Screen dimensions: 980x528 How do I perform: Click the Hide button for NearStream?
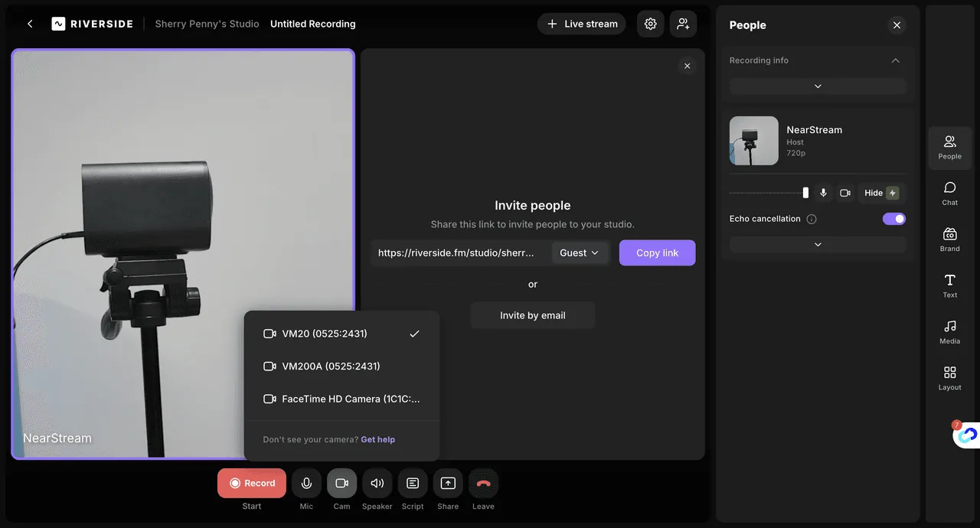click(x=881, y=193)
